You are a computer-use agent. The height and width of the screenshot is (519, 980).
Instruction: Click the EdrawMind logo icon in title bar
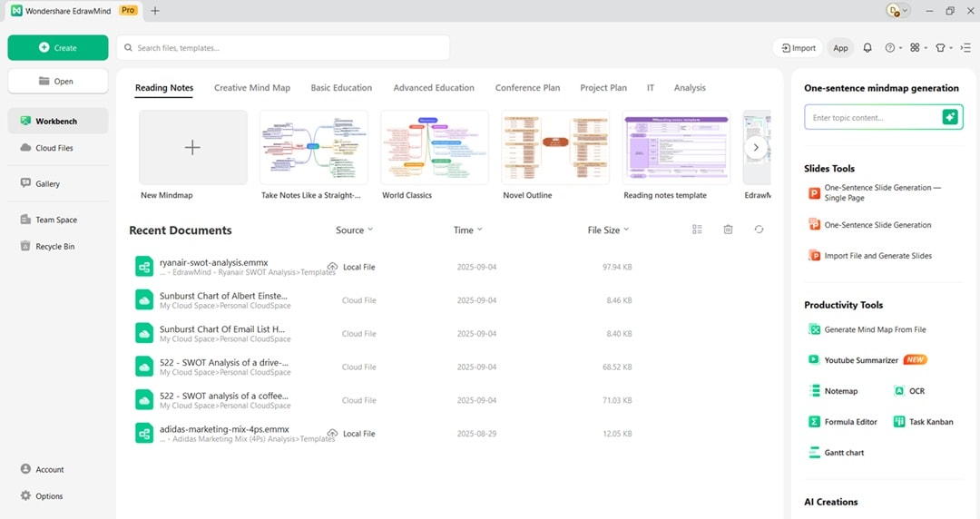[x=16, y=11]
